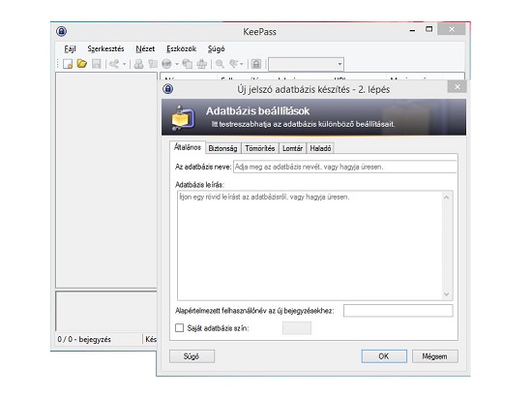Switch to the Biztonság tab

222,148
